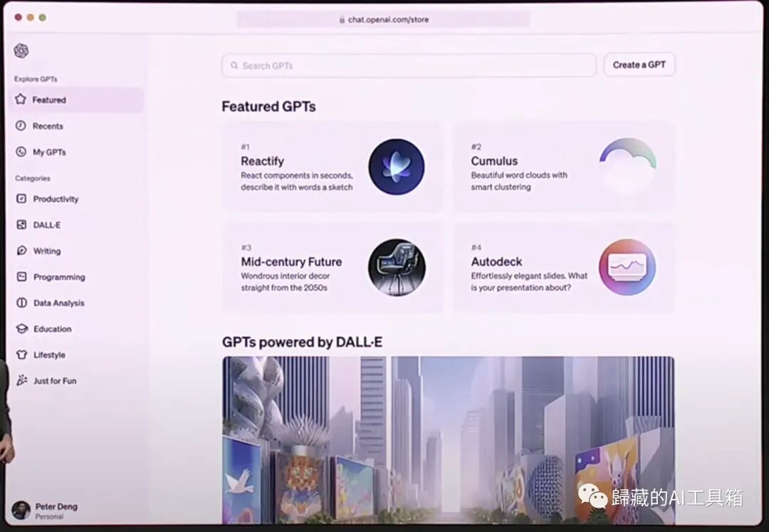Click the chat.openai.com/store address bar

[383, 20]
